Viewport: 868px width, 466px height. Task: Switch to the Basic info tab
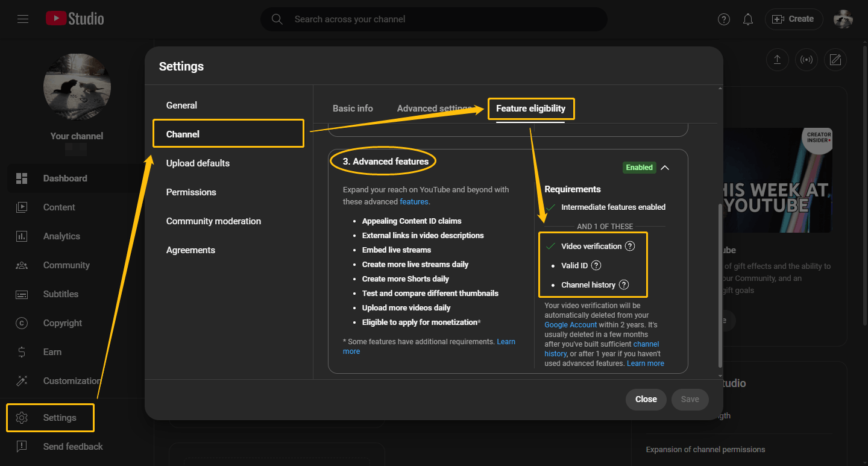pyautogui.click(x=353, y=109)
